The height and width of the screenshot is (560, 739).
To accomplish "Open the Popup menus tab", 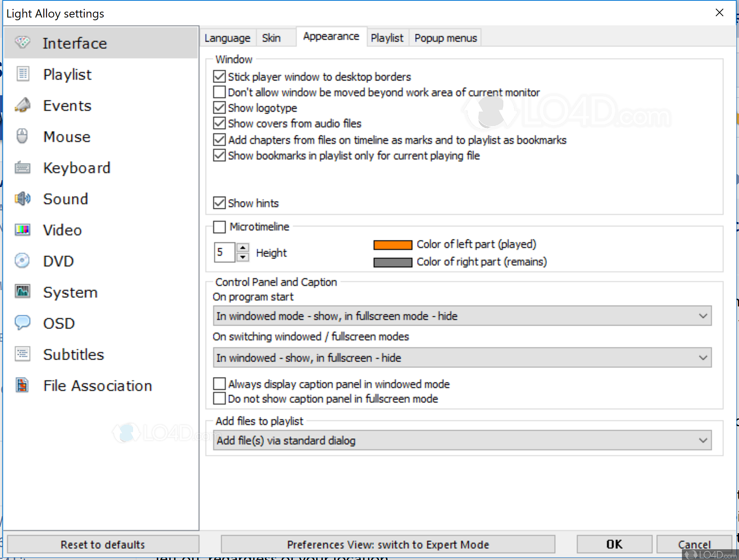I will pos(445,37).
